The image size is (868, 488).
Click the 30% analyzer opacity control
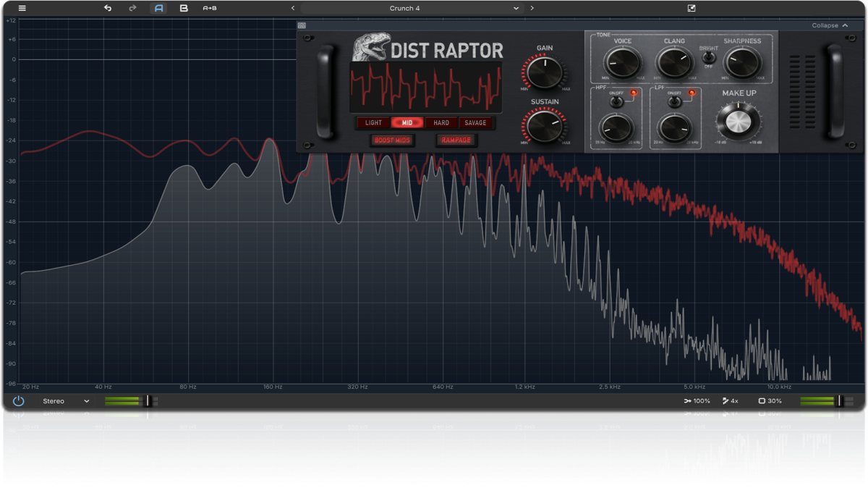[770, 401]
